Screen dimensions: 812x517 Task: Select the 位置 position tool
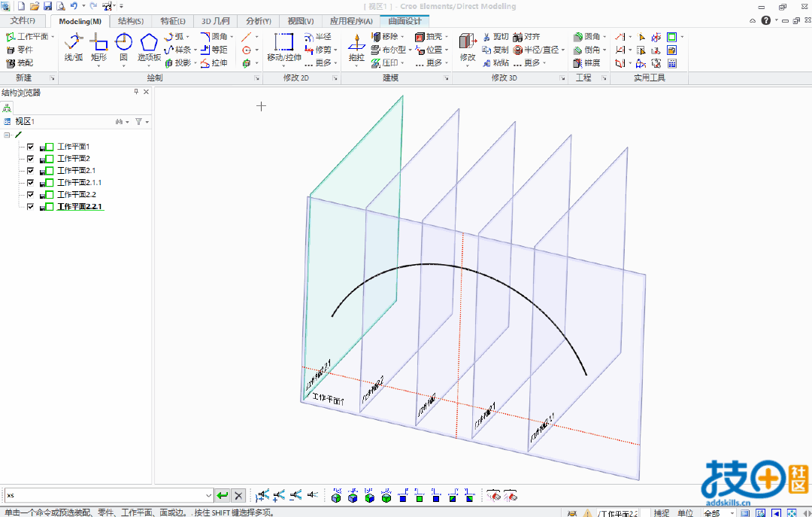pyautogui.click(x=429, y=50)
